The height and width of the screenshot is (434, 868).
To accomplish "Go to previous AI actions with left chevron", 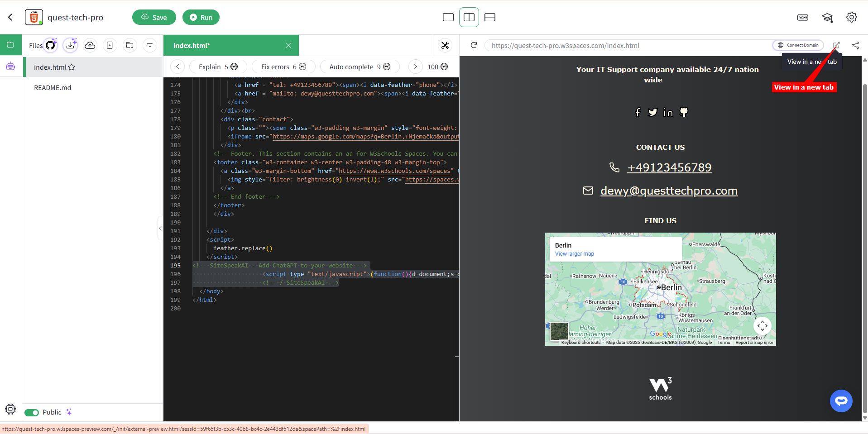I will coord(177,67).
